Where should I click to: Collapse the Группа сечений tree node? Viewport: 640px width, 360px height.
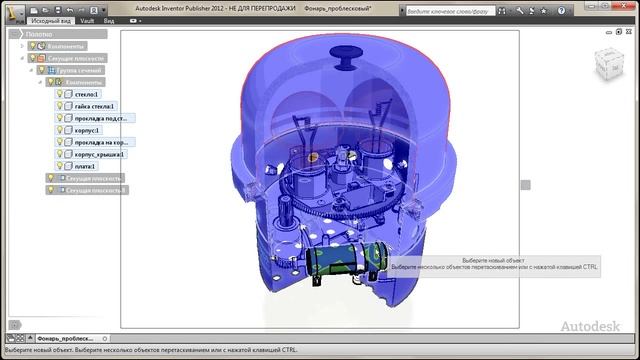[31, 70]
